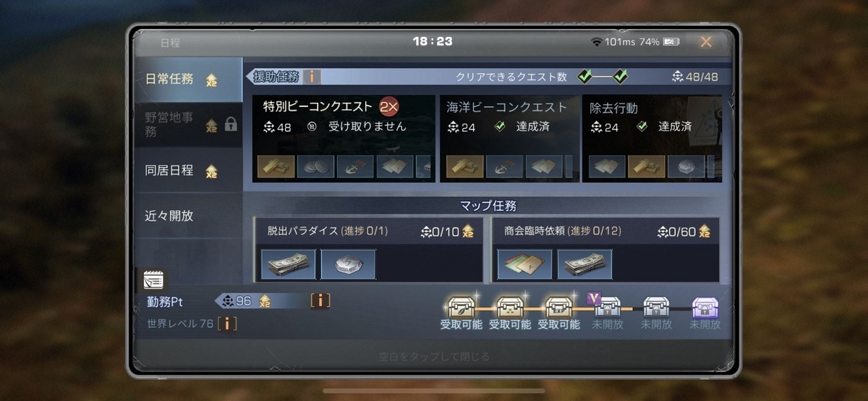
Task: Tap the 達成済 checkmark on 海洋ビーコンクエスト
Action: pos(499,127)
